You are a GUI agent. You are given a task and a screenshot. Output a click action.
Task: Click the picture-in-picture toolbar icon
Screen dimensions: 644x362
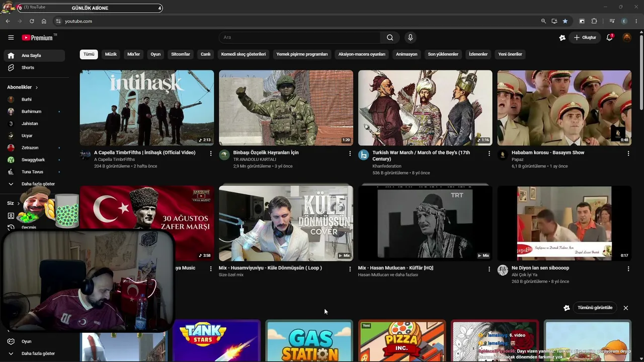click(x=582, y=21)
